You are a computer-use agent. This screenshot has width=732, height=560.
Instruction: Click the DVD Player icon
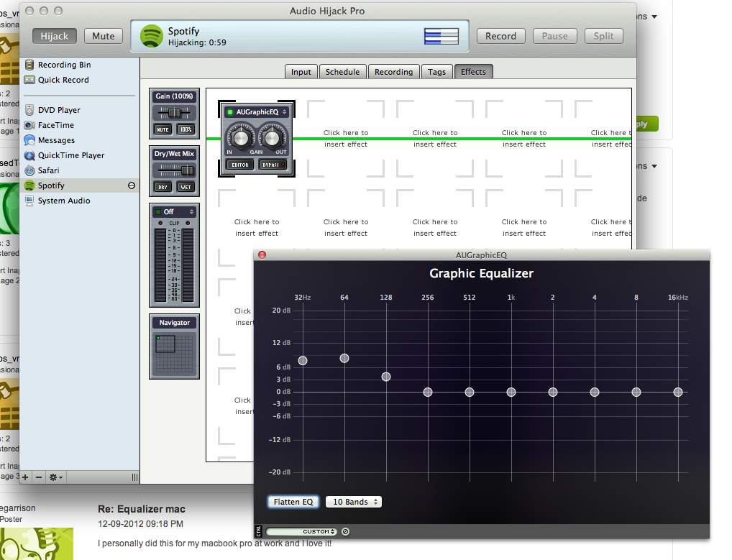click(29, 110)
